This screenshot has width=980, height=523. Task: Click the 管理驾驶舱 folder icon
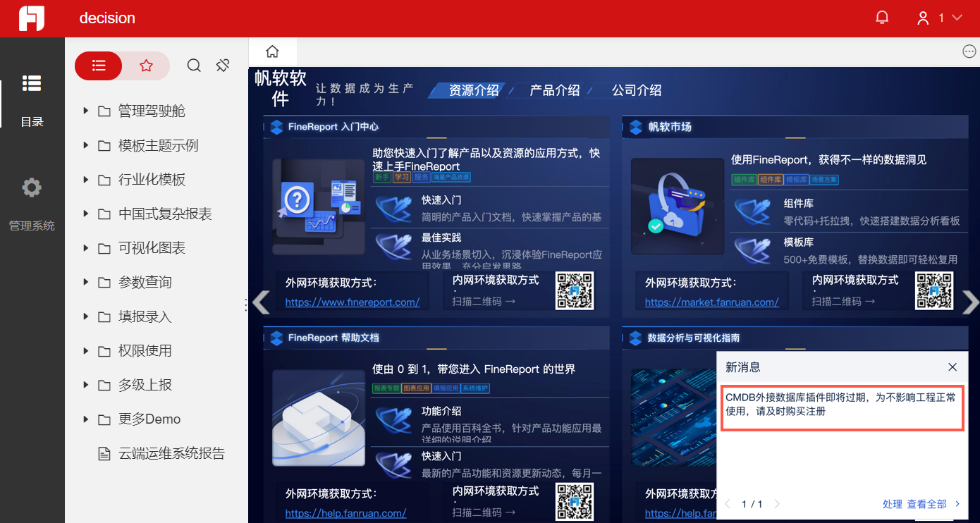(104, 111)
